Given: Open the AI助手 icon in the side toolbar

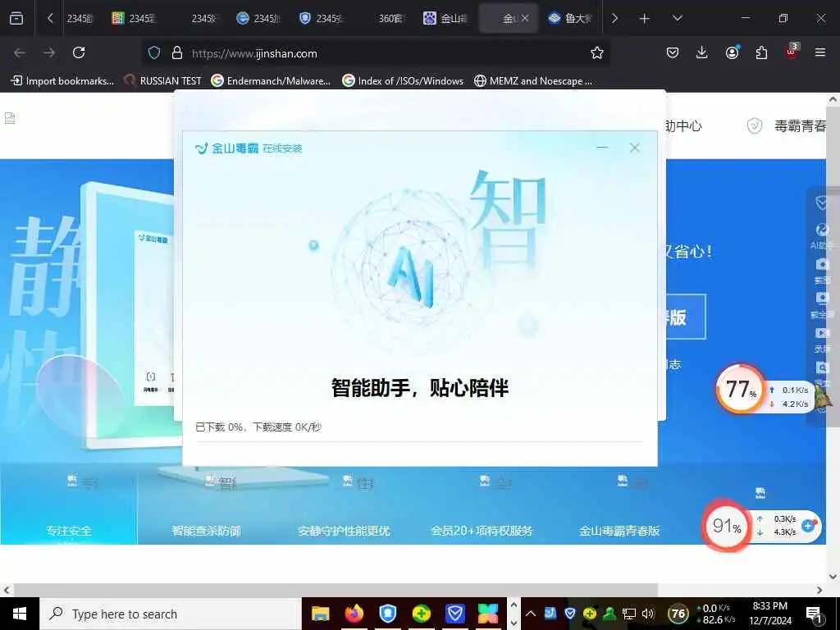Looking at the screenshot, I should point(822,235).
